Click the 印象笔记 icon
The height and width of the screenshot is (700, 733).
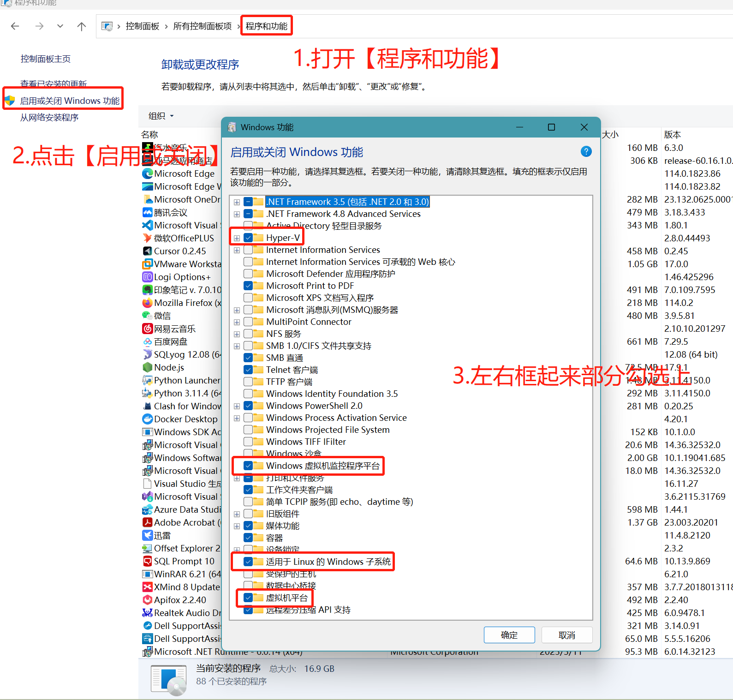pyautogui.click(x=147, y=290)
